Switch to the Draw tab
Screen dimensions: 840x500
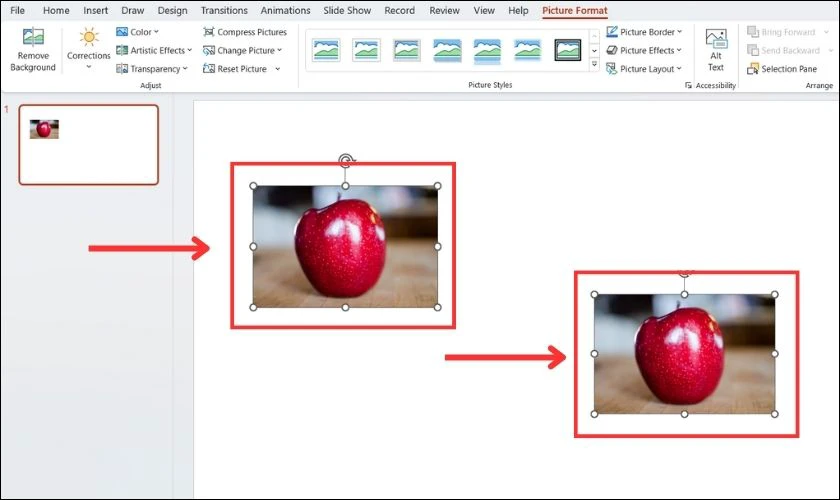[x=132, y=10]
